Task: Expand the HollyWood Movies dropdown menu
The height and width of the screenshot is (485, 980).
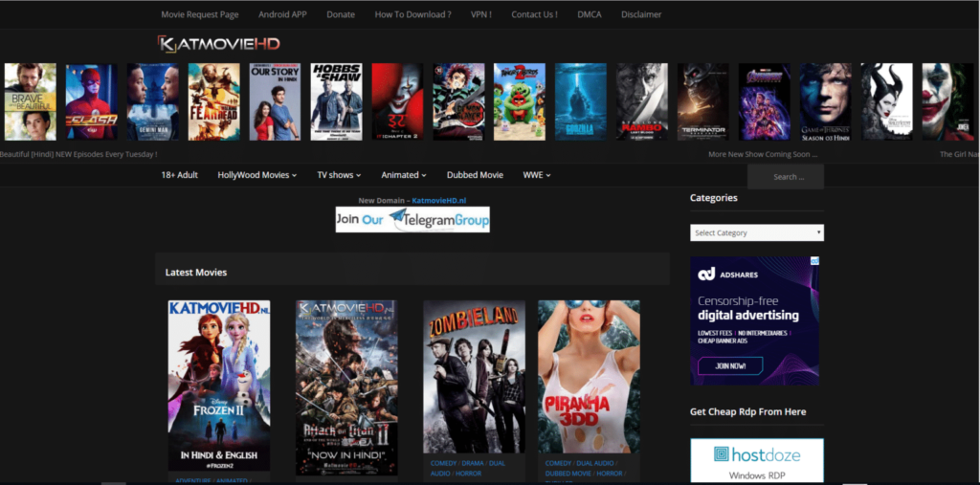Action: (257, 175)
